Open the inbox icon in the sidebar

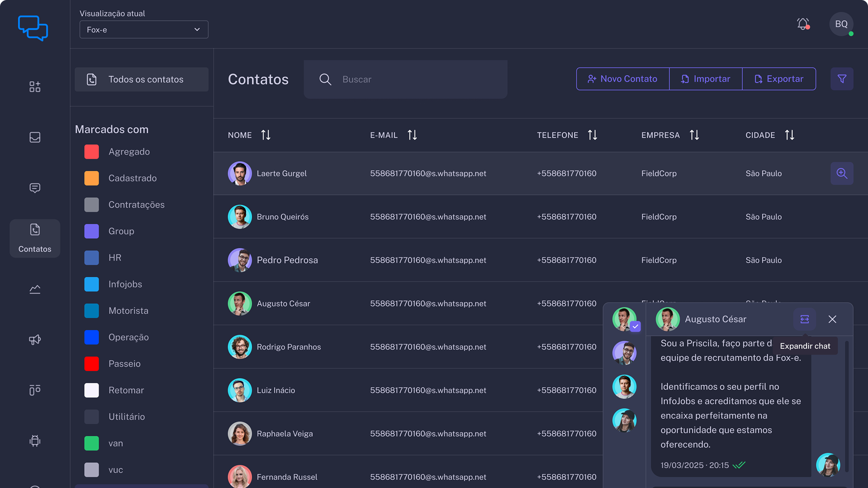(35, 137)
